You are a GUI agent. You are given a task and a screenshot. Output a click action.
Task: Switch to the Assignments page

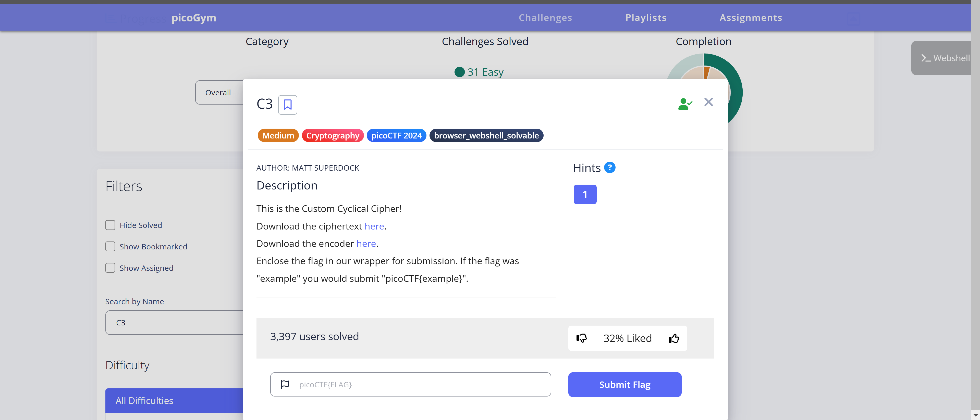[751, 18]
